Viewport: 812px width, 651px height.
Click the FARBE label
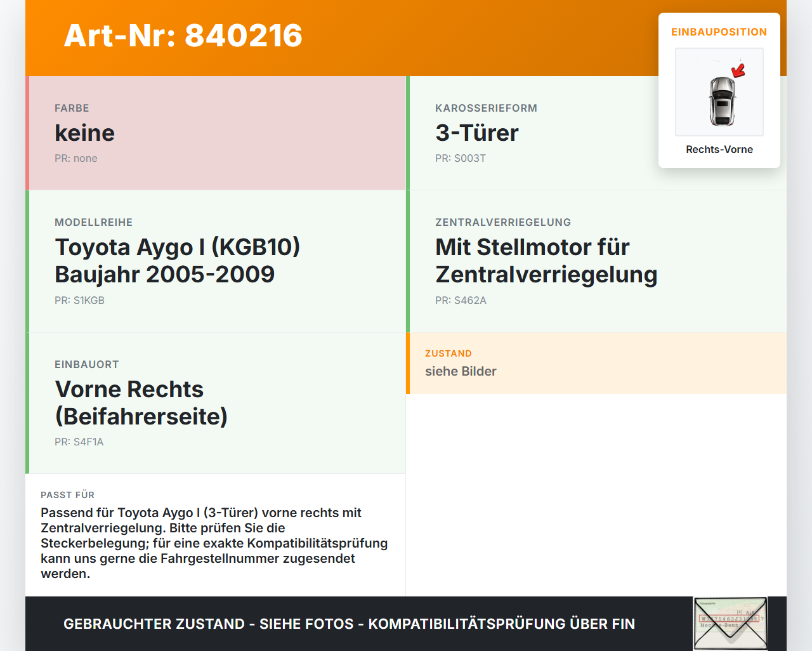click(x=72, y=108)
